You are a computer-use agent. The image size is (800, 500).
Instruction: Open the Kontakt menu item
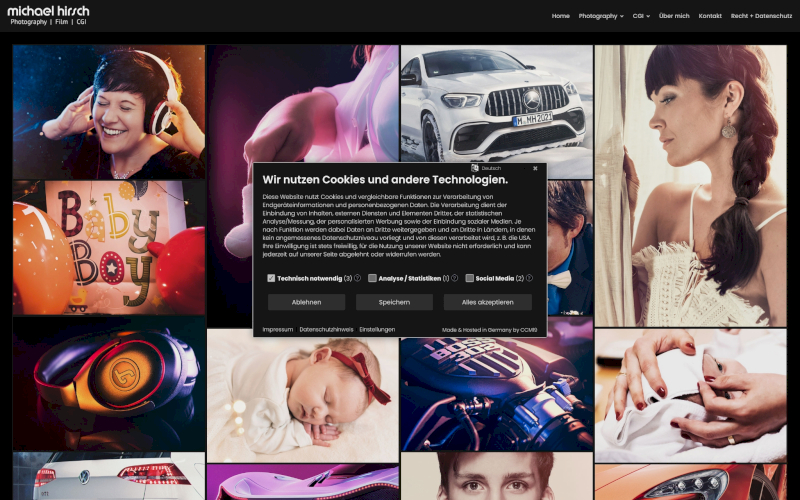(x=710, y=16)
